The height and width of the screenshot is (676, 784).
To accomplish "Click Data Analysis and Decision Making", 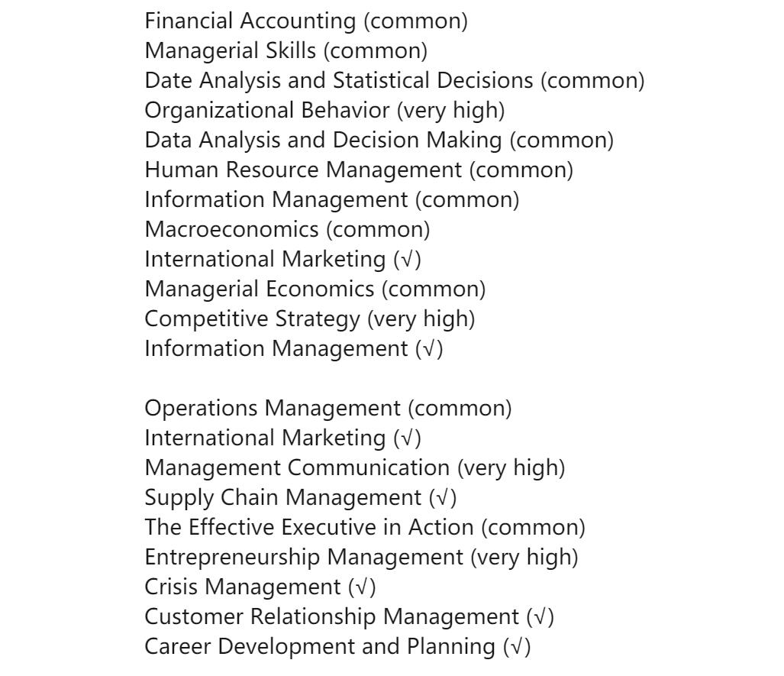I will click(379, 140).
